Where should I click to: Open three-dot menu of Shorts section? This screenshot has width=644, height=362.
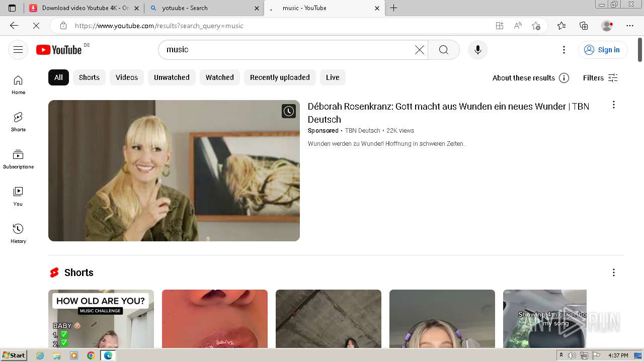613,273
